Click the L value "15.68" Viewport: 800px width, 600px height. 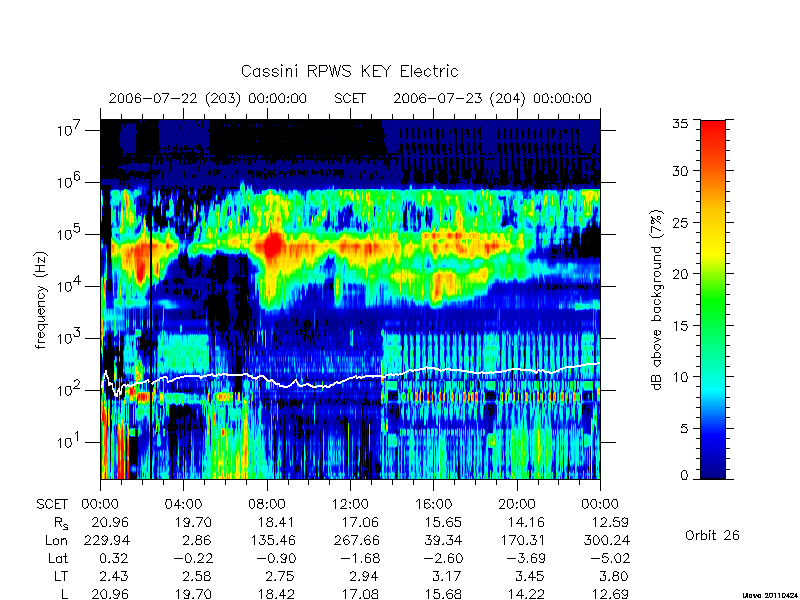[x=444, y=594]
